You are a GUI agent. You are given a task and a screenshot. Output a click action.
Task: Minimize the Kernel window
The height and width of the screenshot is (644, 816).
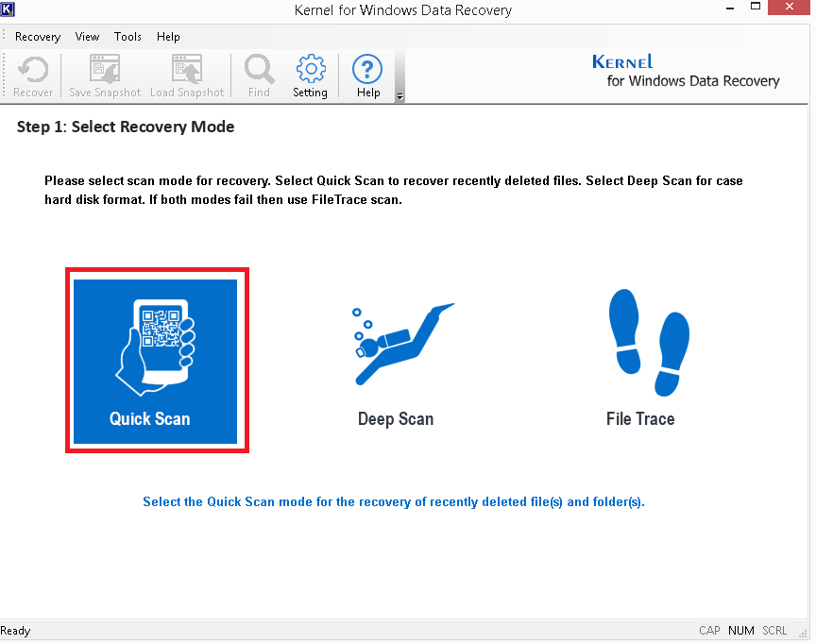click(x=730, y=8)
